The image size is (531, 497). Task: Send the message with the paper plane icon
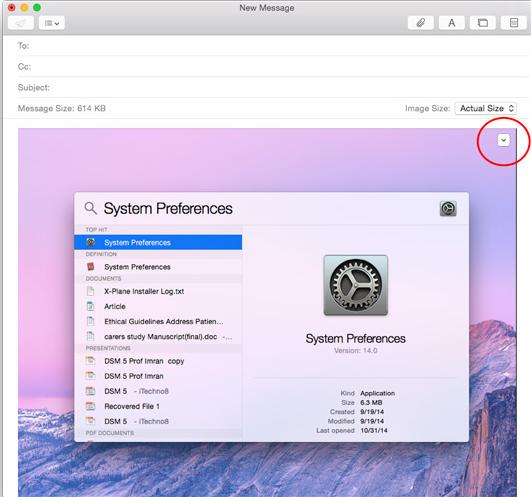coord(21,23)
